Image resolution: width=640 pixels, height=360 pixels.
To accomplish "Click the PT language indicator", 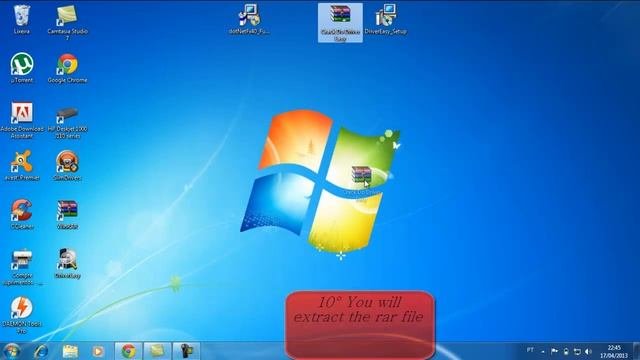I will click(530, 350).
